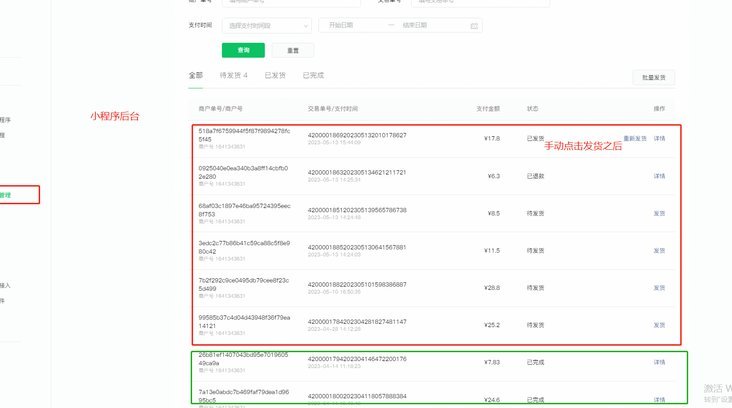Click the 已退款 status of the ¥6.3 order
The image size is (732, 408).
tap(535, 176)
